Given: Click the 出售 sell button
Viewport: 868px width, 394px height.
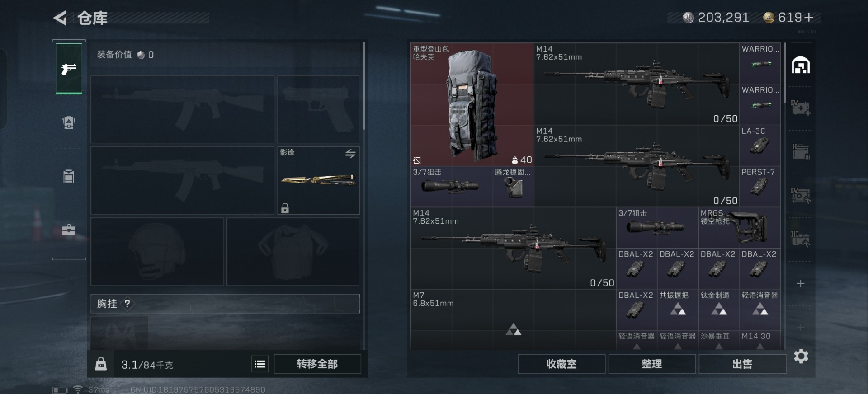Looking at the screenshot, I should point(742,364).
